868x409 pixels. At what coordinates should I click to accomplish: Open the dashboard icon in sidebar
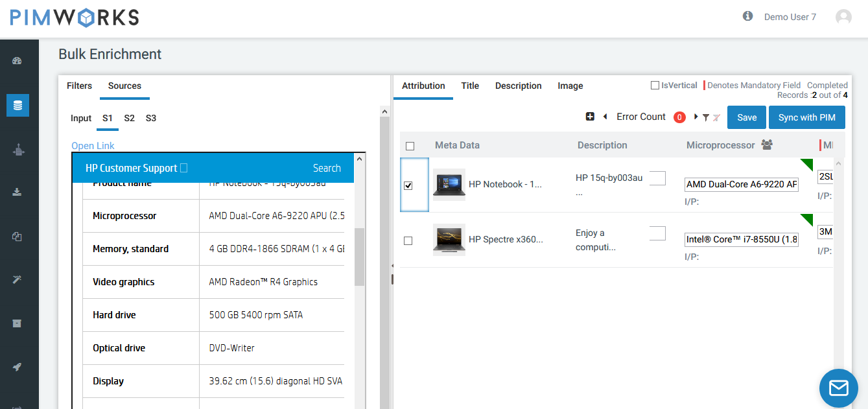point(18,61)
